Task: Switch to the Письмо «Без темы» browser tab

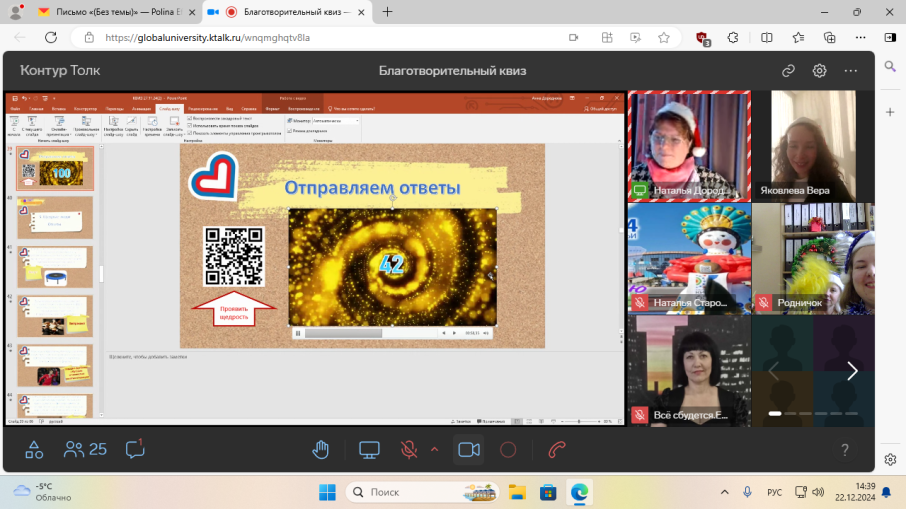Action: click(117, 12)
